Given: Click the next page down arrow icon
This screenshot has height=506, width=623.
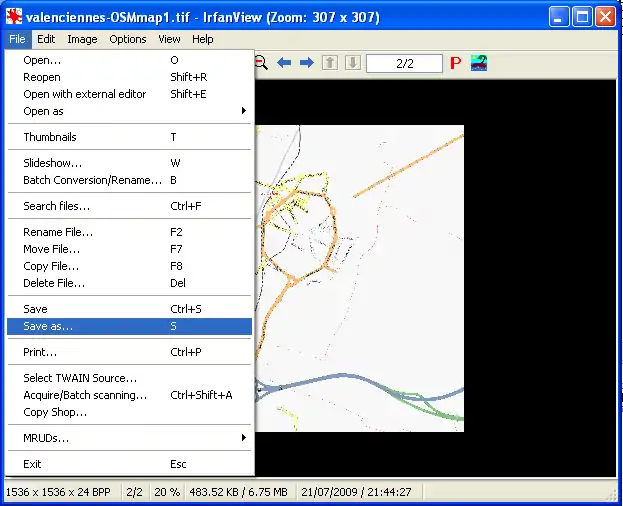Looking at the screenshot, I should (x=352, y=63).
